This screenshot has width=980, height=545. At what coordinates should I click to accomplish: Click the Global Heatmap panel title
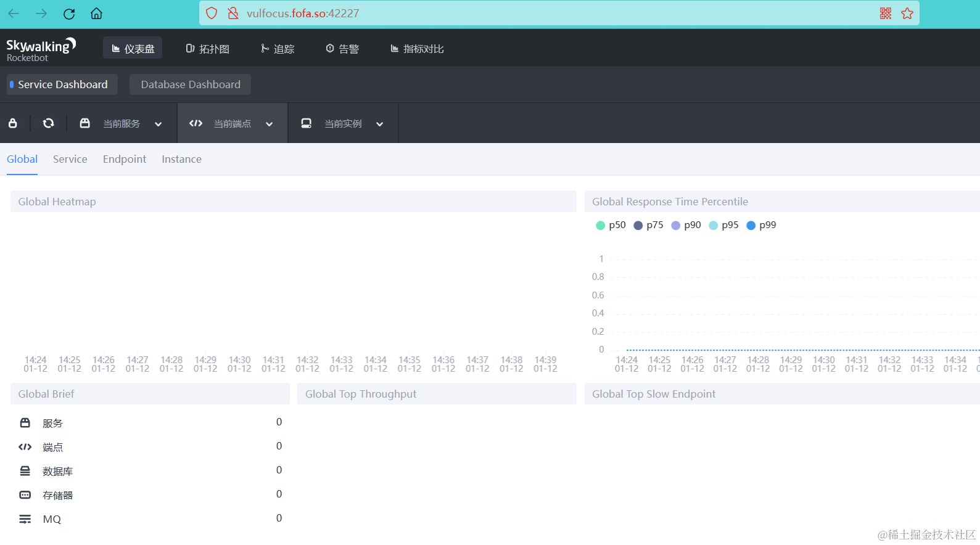coord(57,202)
